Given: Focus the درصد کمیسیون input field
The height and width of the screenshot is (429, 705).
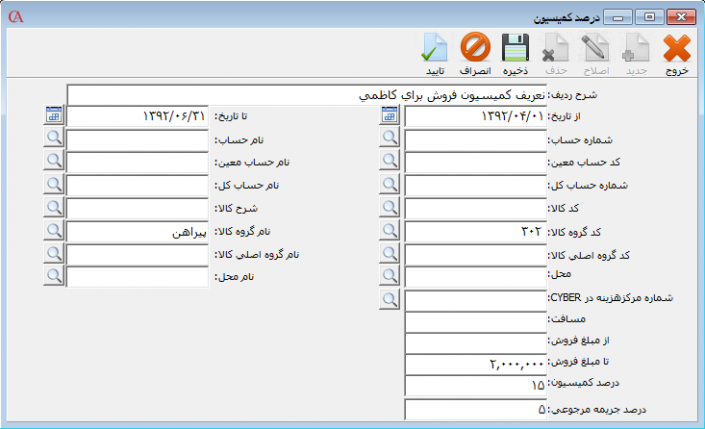Looking at the screenshot, I should (x=475, y=385).
